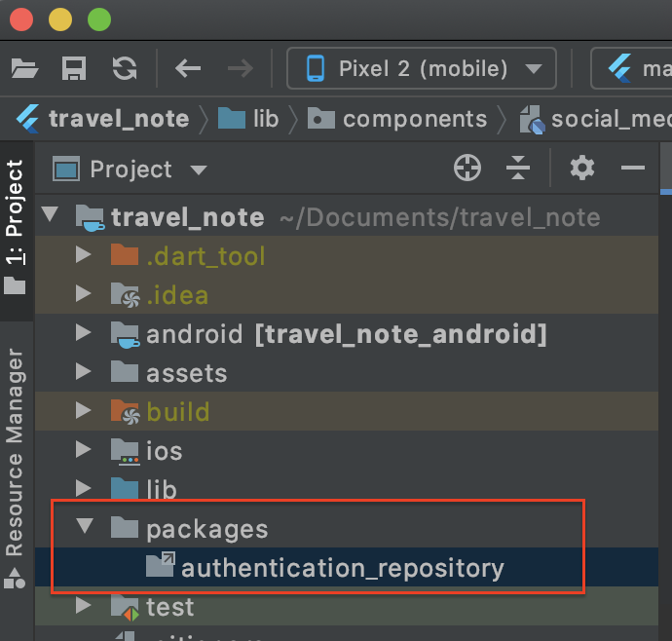Expand the build folder arrow

(x=83, y=411)
